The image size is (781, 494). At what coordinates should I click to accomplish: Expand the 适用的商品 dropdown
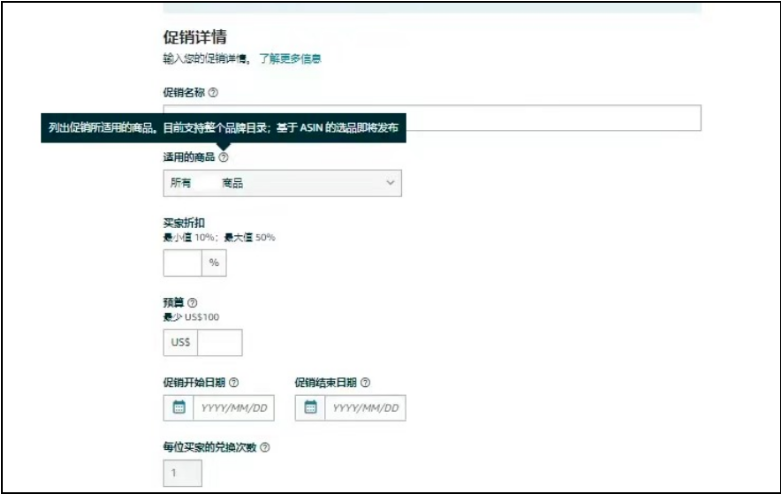(282, 183)
